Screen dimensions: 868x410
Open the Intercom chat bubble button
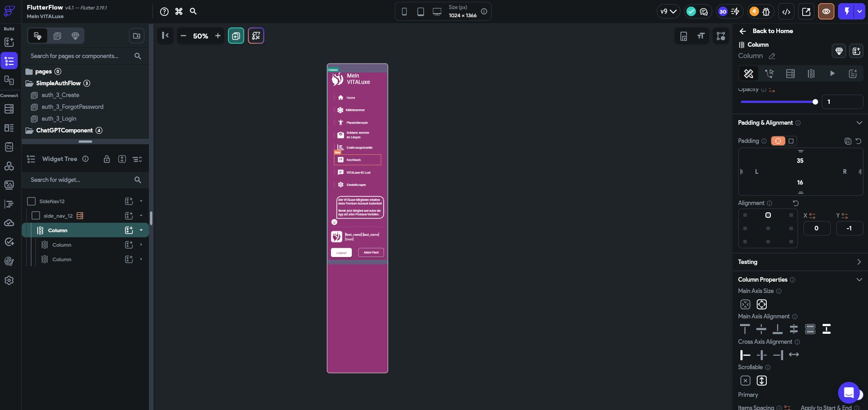[849, 393]
